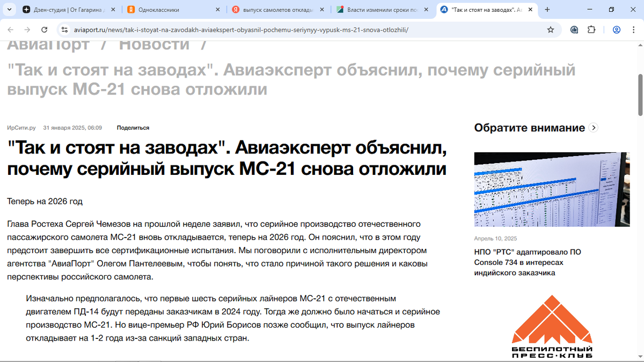Go forward to the next page

(x=27, y=30)
